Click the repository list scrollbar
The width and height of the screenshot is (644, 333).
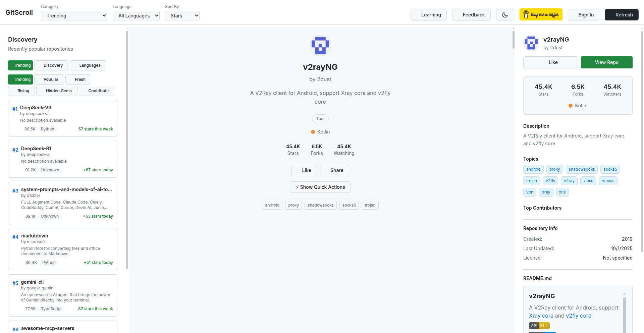coord(127,151)
